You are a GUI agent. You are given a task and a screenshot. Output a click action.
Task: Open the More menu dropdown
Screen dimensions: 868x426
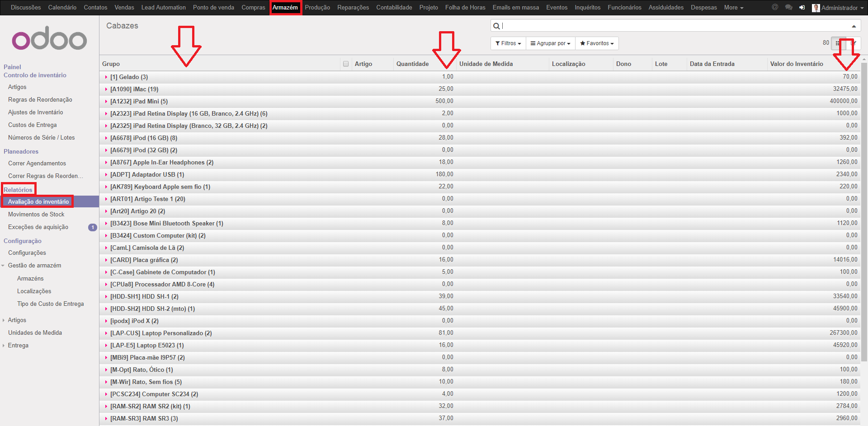(x=733, y=7)
